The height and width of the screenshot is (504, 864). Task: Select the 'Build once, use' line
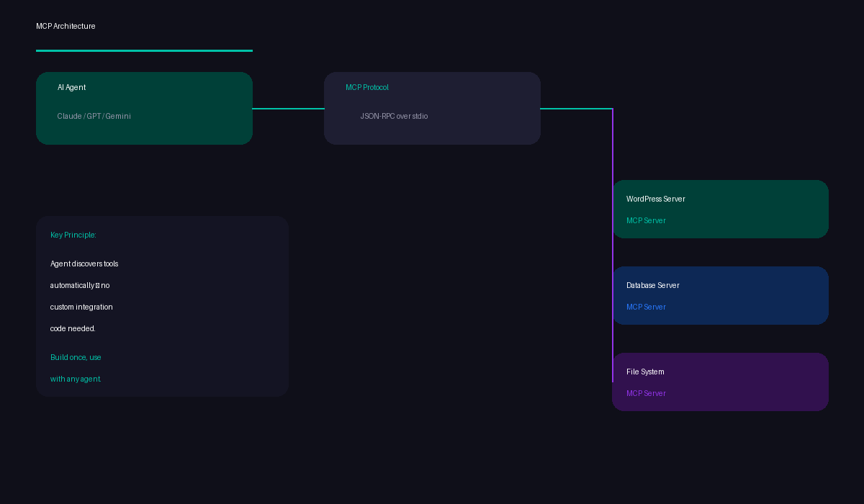pos(76,358)
